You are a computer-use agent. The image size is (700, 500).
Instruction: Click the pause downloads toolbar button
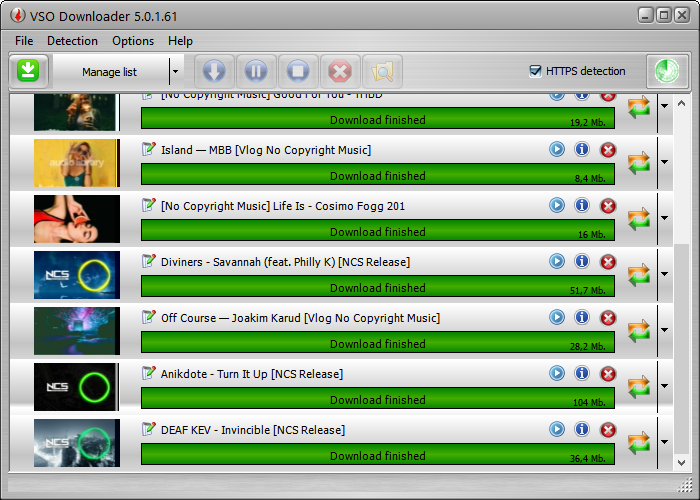(x=256, y=71)
